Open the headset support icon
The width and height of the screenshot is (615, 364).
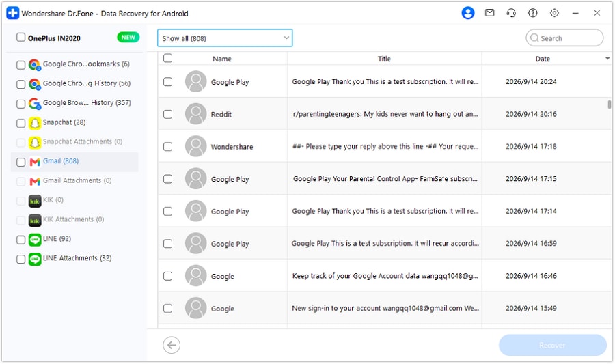click(511, 13)
